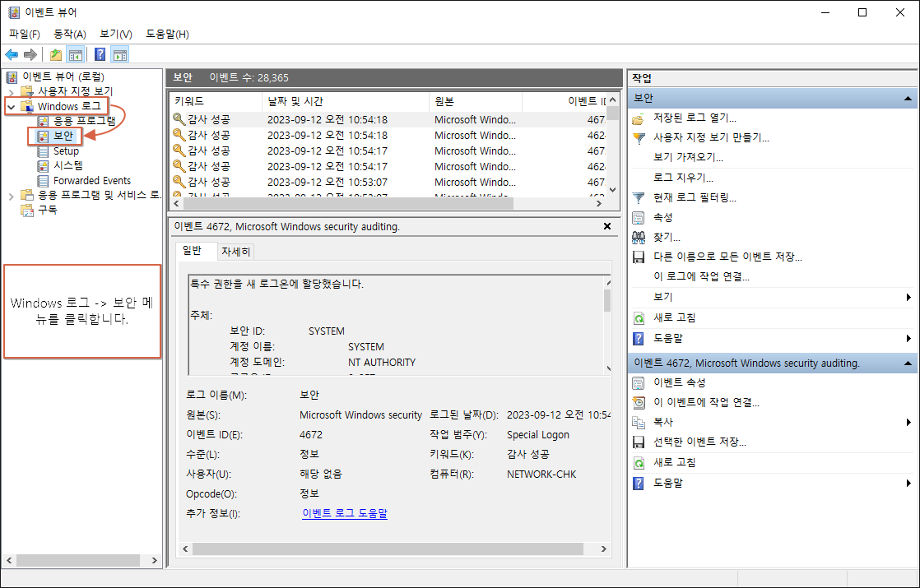Sort by 원본 column header
This screenshot has height=588, width=920.
(476, 101)
